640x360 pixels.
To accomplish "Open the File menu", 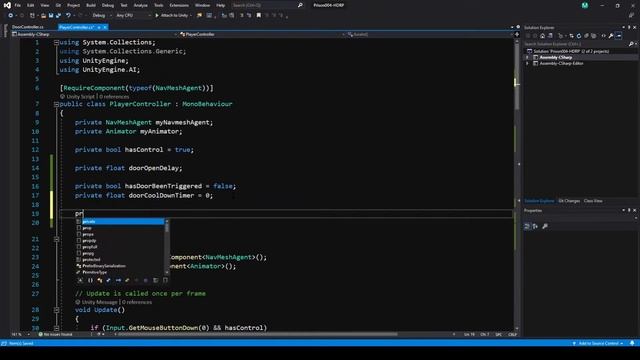I will (x=18, y=5).
